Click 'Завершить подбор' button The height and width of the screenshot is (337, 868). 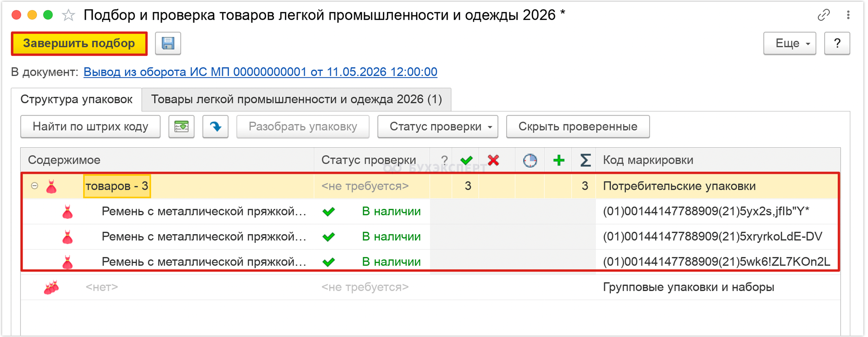coord(79,43)
